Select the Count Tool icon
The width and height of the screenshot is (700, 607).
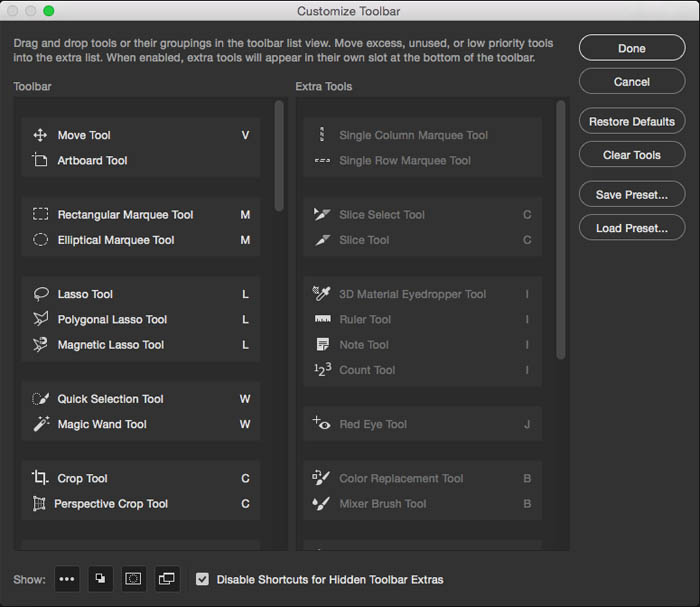[x=322, y=370]
